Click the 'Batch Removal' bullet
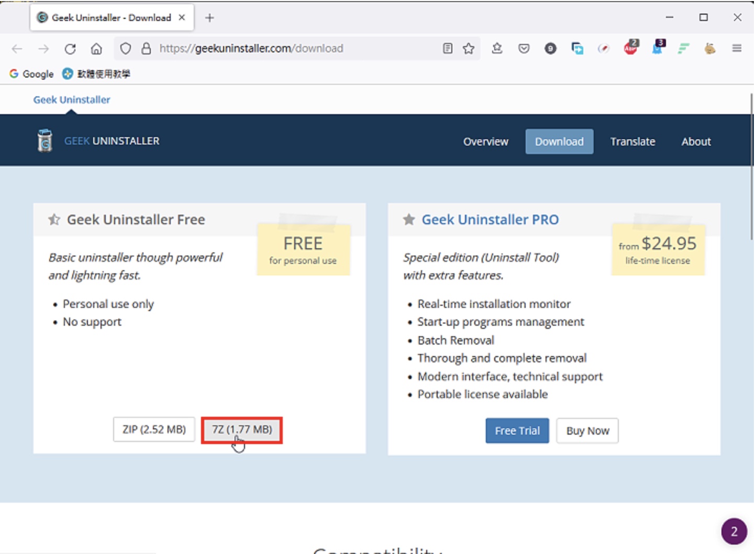Screen dimensions: 756x554 (x=455, y=340)
